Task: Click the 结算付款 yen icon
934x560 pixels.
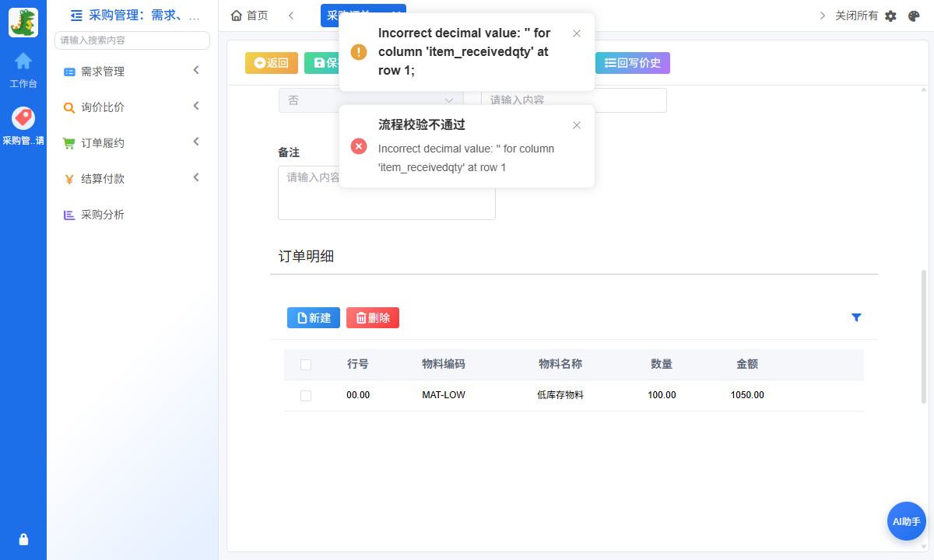Action: (x=69, y=179)
